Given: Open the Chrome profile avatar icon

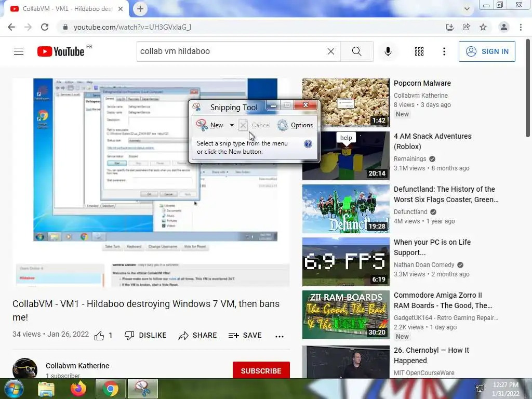Looking at the screenshot, I should [x=504, y=27].
